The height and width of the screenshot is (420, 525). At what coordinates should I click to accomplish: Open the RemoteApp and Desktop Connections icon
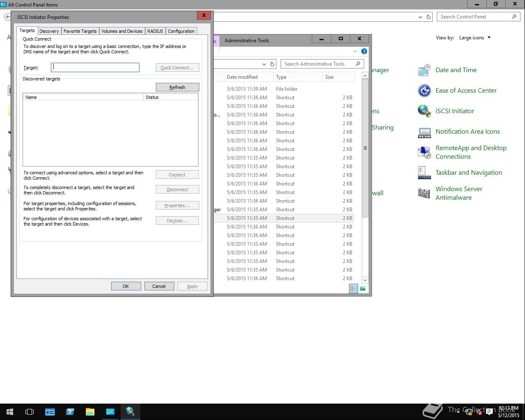tap(424, 152)
